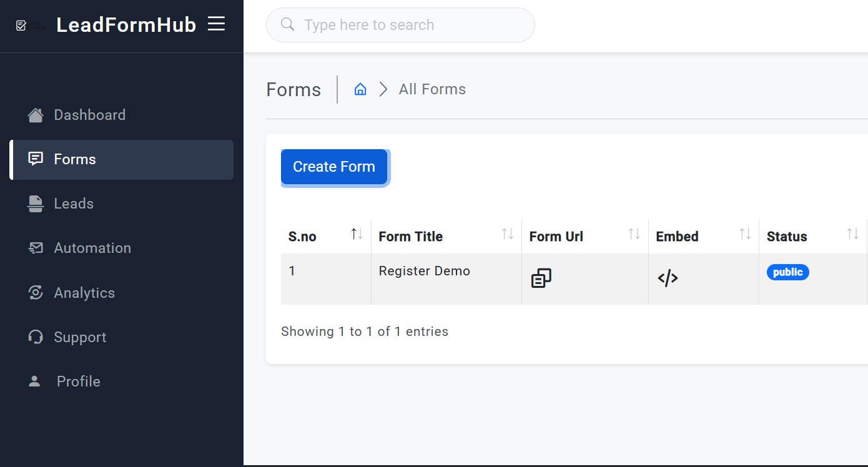The width and height of the screenshot is (868, 467).
Task: Click the LeadFormHub logo icon
Action: click(21, 25)
